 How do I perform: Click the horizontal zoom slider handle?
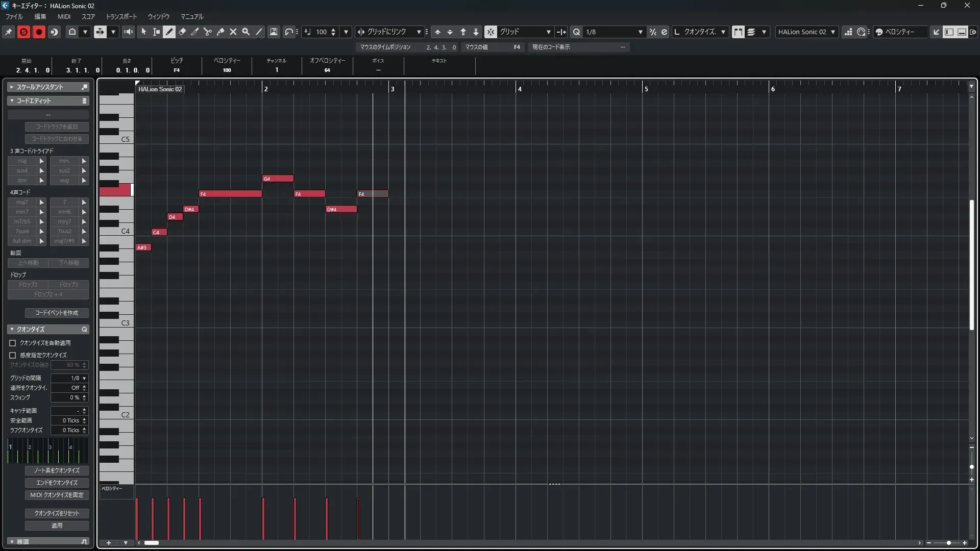[948, 543]
